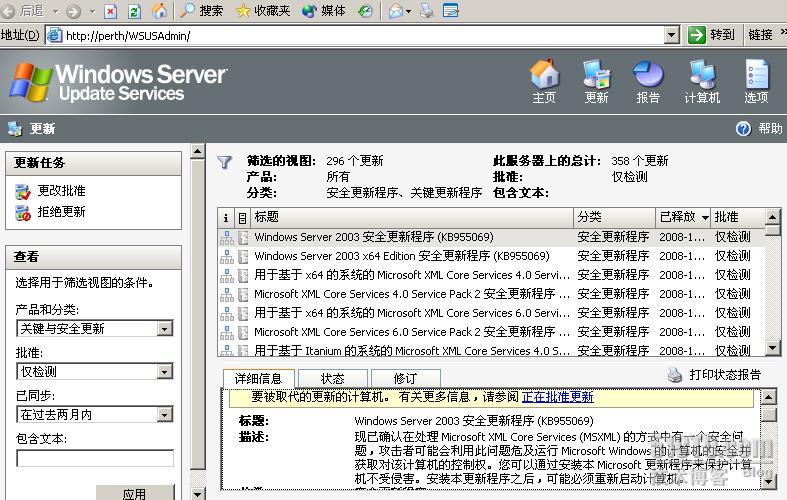Click update list scrollbar up arrow
The height and width of the screenshot is (500, 787).
click(x=772, y=217)
